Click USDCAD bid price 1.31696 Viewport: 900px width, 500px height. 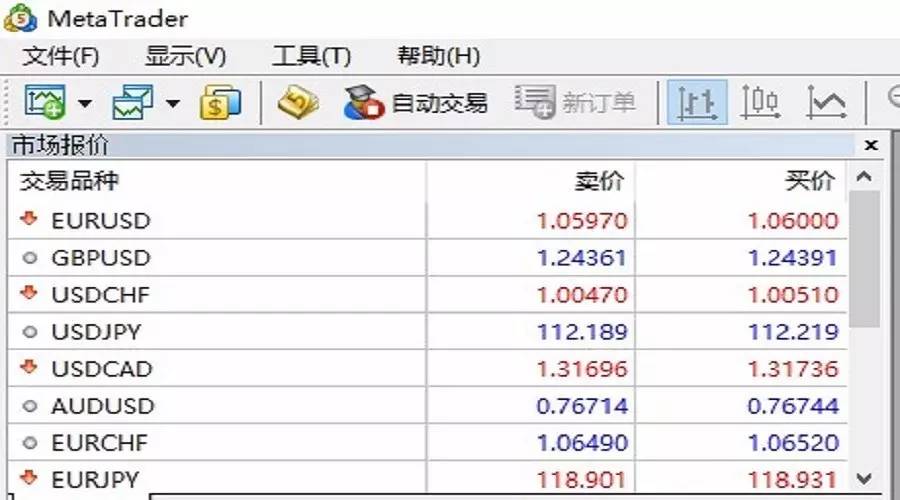tap(582, 369)
